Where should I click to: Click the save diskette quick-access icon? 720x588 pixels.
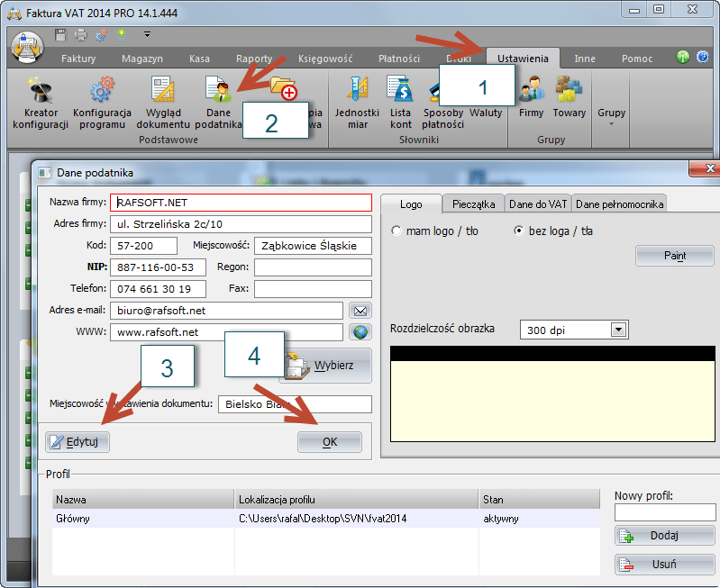[x=60, y=35]
